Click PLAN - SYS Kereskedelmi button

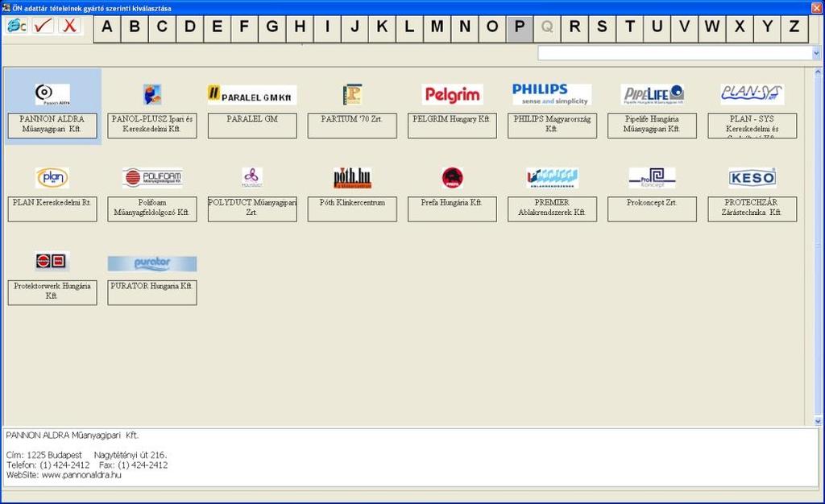(752, 126)
